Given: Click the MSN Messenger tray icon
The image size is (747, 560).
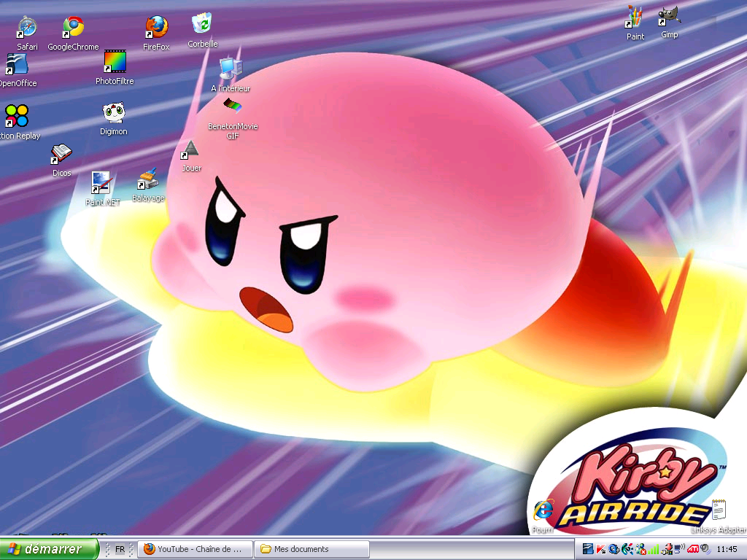Looking at the screenshot, I should click(x=640, y=549).
